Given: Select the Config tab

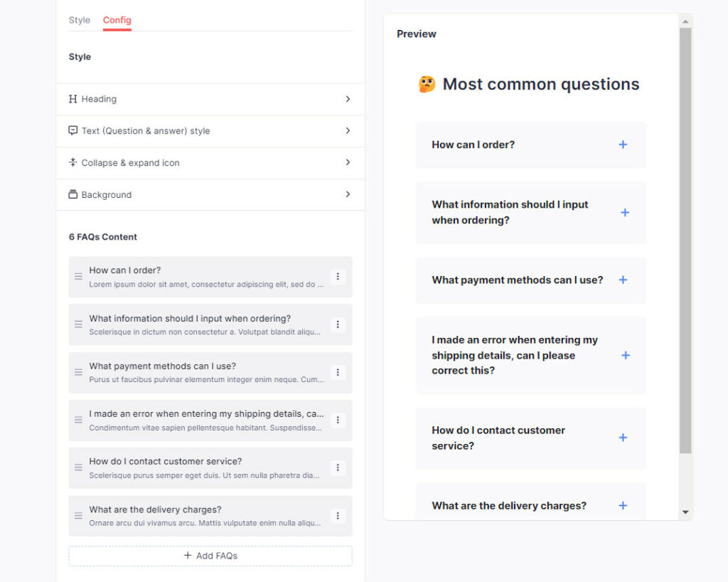Looking at the screenshot, I should (x=117, y=21).
